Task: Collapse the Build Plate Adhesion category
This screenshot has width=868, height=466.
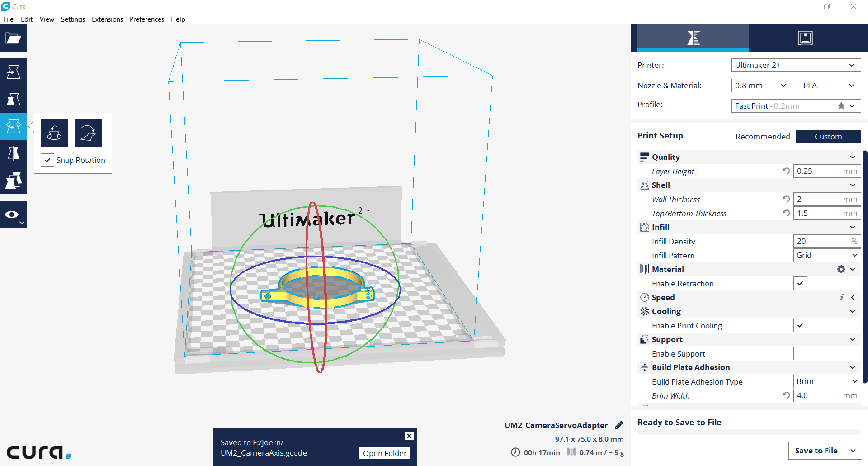Action: coord(853,367)
